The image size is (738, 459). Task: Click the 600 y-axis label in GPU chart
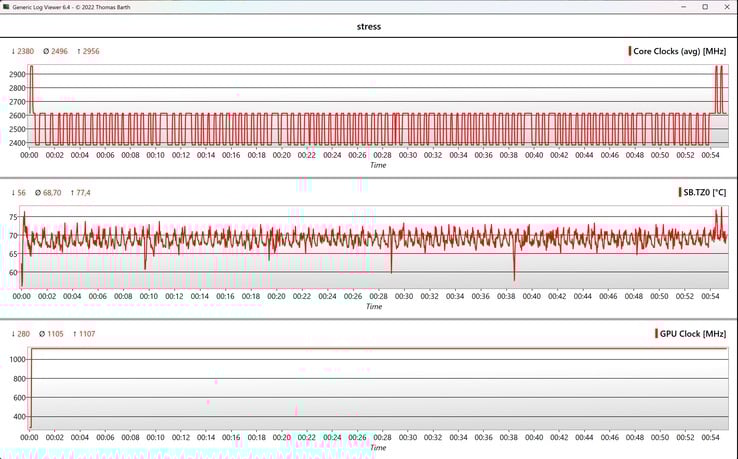pyautogui.click(x=19, y=397)
